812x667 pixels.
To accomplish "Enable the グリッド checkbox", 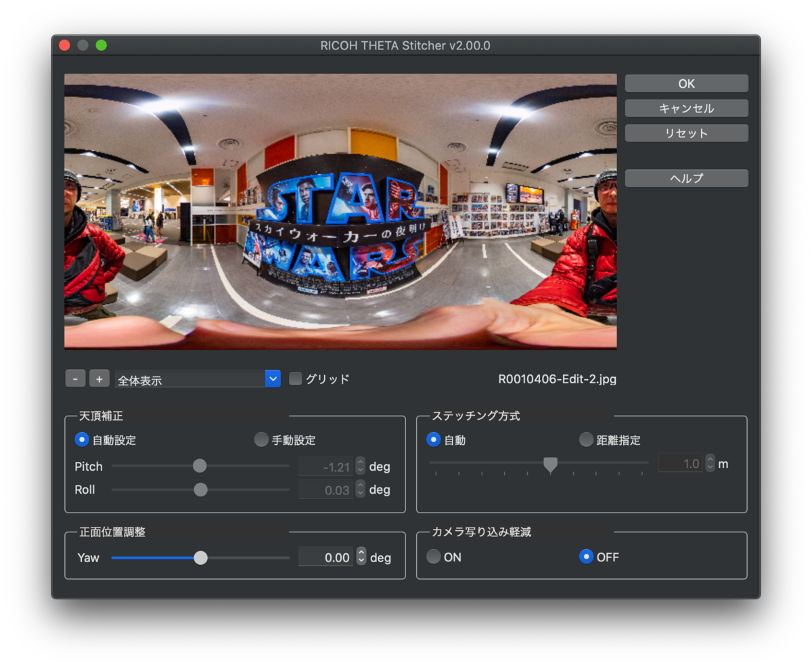I will [295, 379].
